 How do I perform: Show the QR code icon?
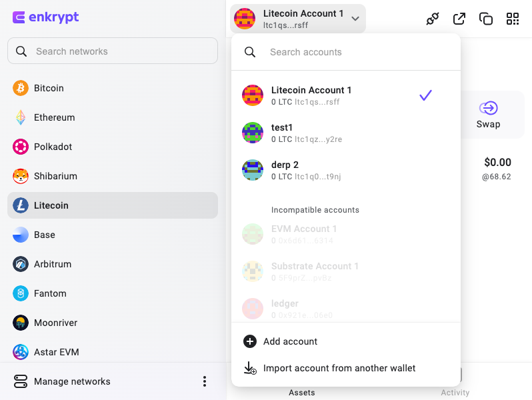[x=513, y=19]
